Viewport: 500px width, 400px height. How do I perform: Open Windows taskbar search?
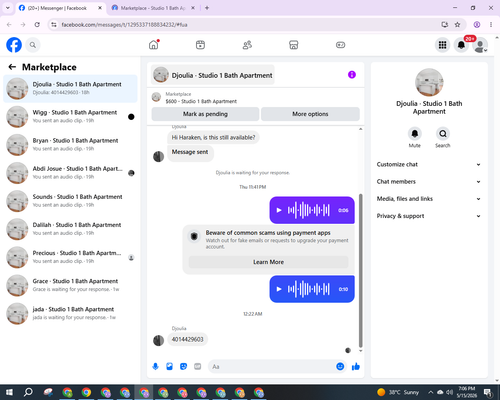coord(28,392)
